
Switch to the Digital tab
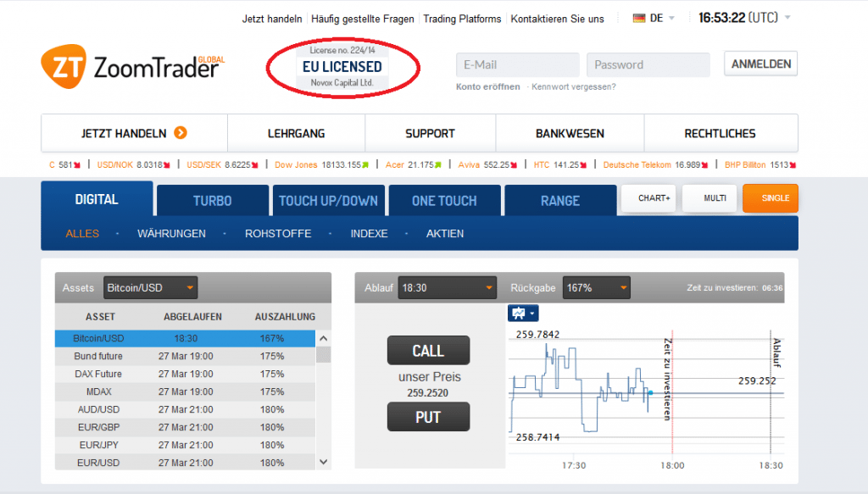point(97,199)
